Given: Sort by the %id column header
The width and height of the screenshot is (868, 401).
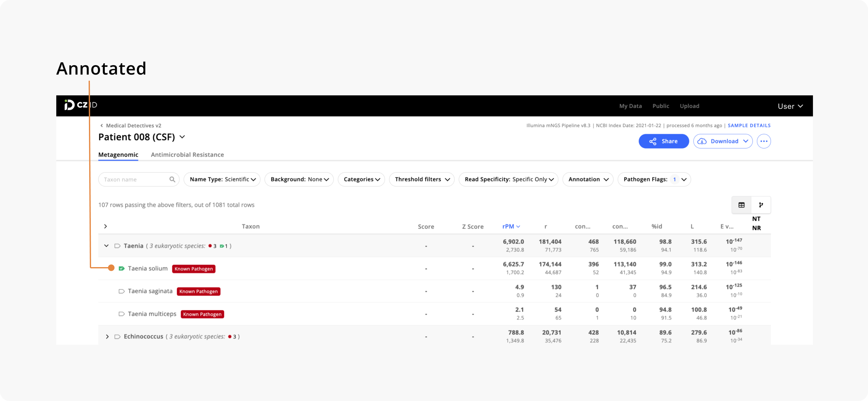Looking at the screenshot, I should [657, 226].
